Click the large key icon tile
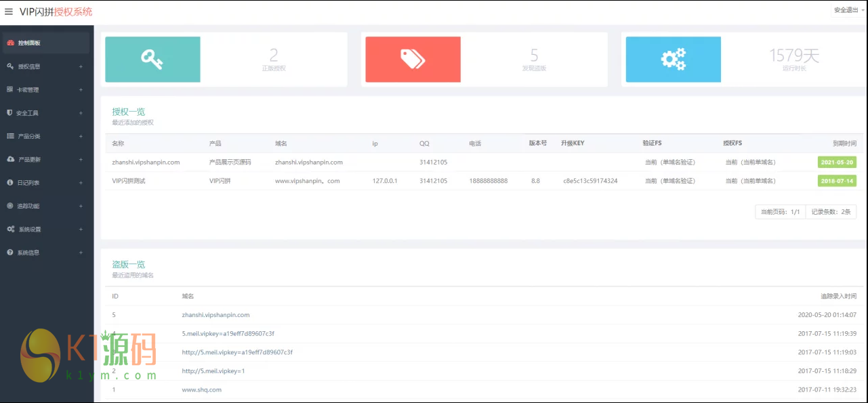The width and height of the screenshot is (868, 403). [x=152, y=60]
